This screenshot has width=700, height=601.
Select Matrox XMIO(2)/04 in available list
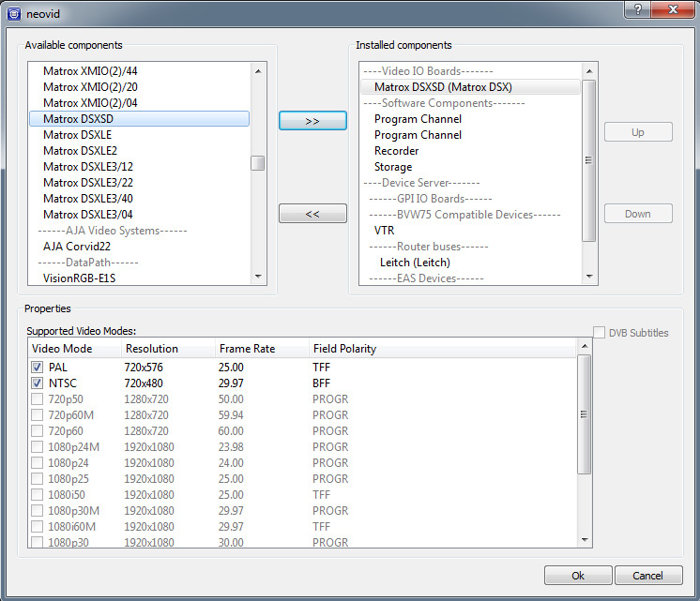click(x=139, y=102)
